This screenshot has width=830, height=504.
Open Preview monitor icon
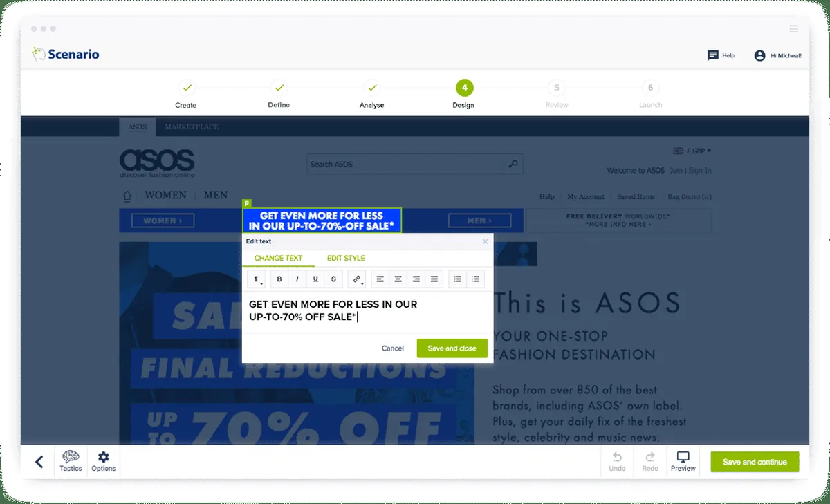[683, 462]
